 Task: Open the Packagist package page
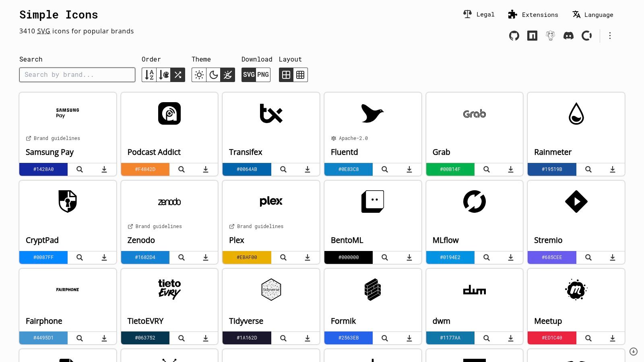pos(550,35)
